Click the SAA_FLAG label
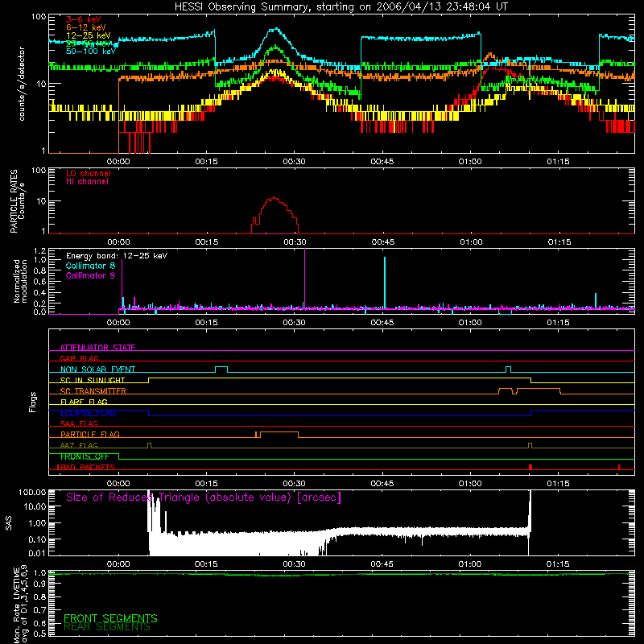The image size is (644, 644). 79,423
